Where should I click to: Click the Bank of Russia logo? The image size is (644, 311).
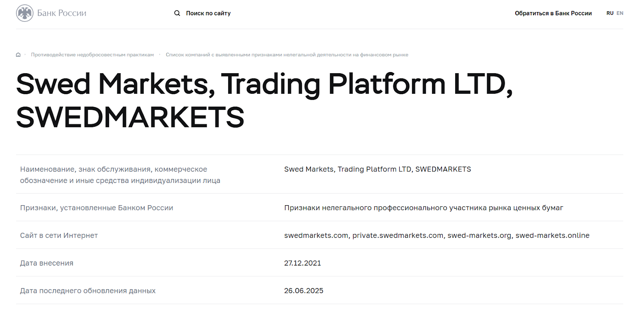pos(50,13)
